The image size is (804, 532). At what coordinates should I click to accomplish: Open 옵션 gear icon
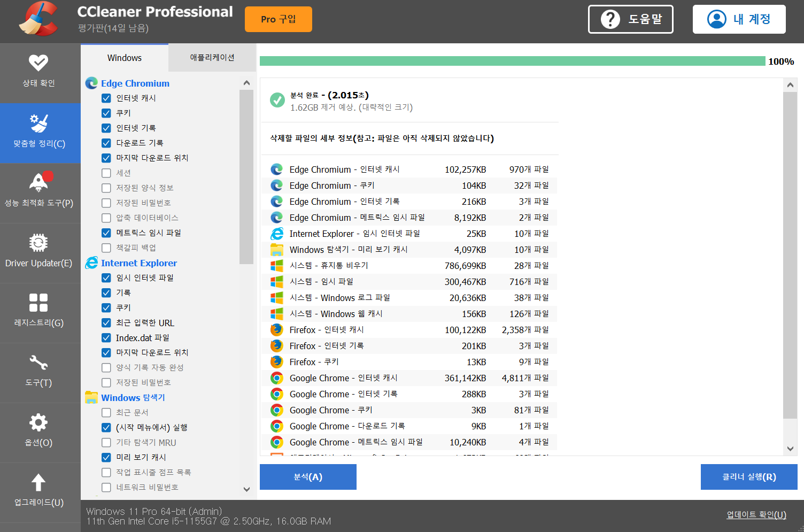point(38,422)
